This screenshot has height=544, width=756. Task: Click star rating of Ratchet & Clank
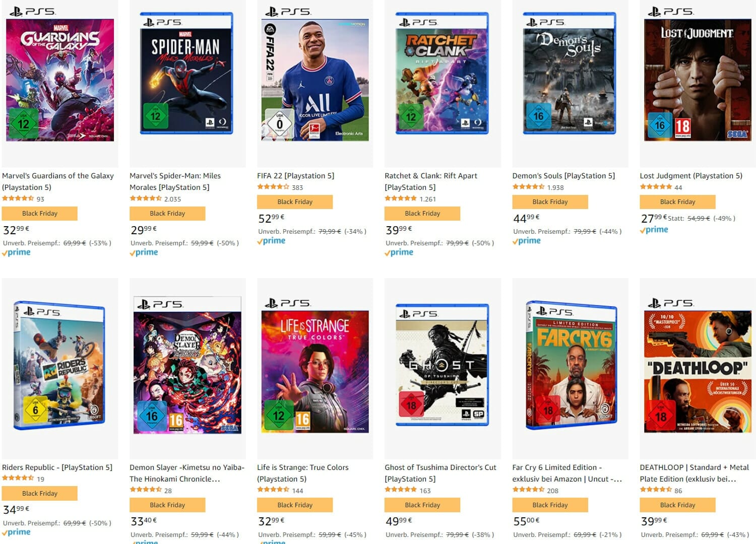pyautogui.click(x=401, y=198)
